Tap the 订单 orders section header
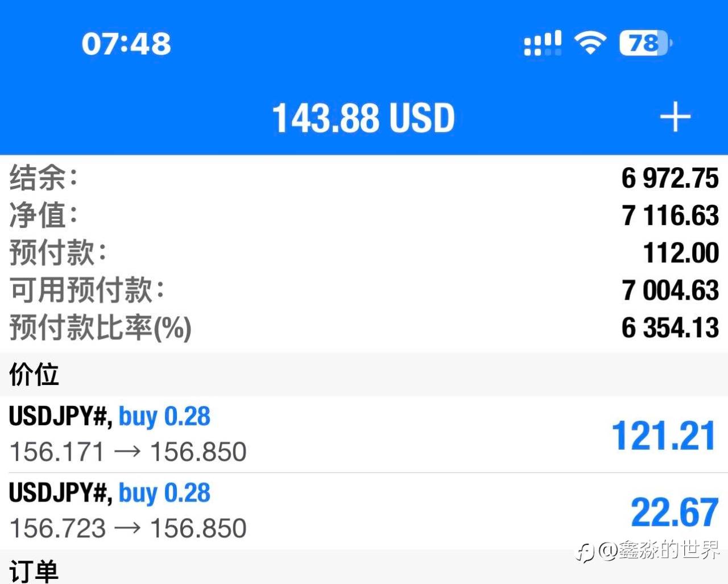This screenshot has width=728, height=584. pyautogui.click(x=34, y=570)
